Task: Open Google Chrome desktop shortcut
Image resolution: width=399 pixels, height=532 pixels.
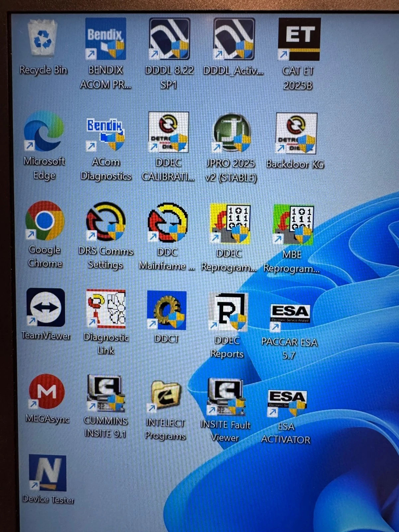Action: click(x=45, y=220)
